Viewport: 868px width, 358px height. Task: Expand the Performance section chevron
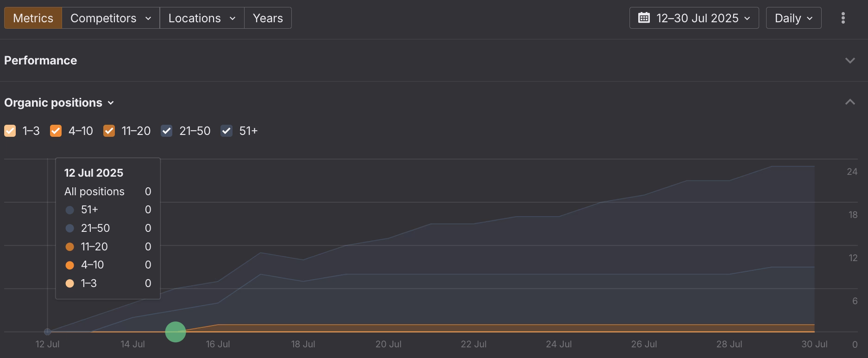coord(850,61)
